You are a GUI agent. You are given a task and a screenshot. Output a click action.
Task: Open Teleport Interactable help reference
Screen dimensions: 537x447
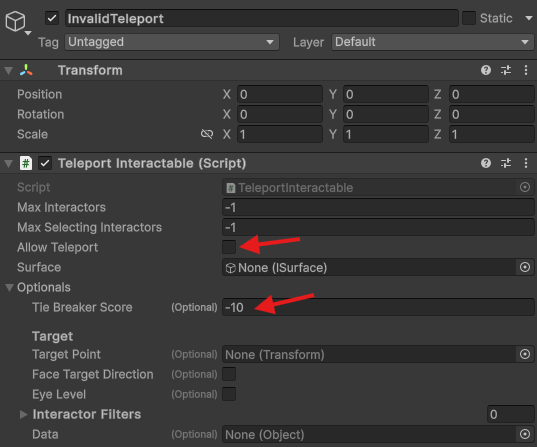pyautogui.click(x=486, y=163)
